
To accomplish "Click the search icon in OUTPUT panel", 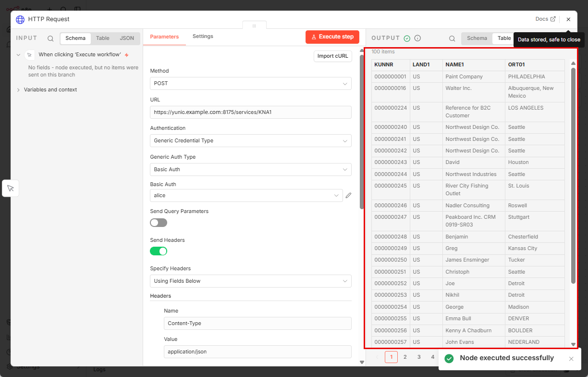I will point(452,38).
